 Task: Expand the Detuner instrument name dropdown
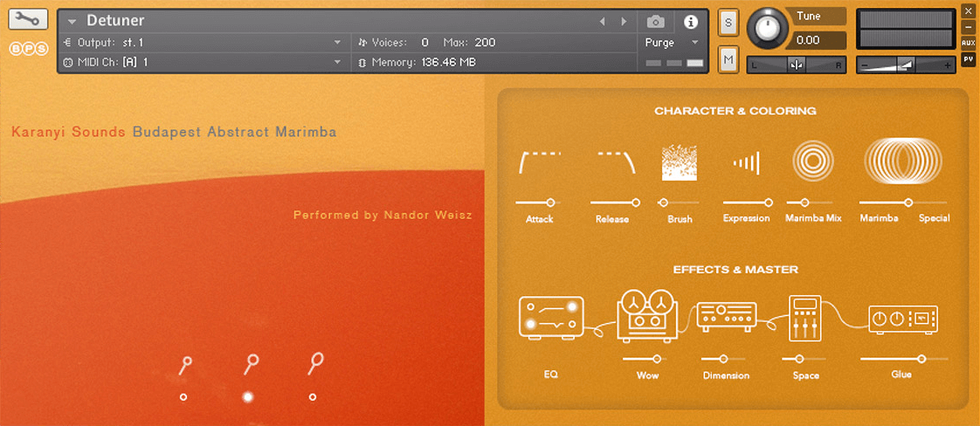[x=72, y=22]
